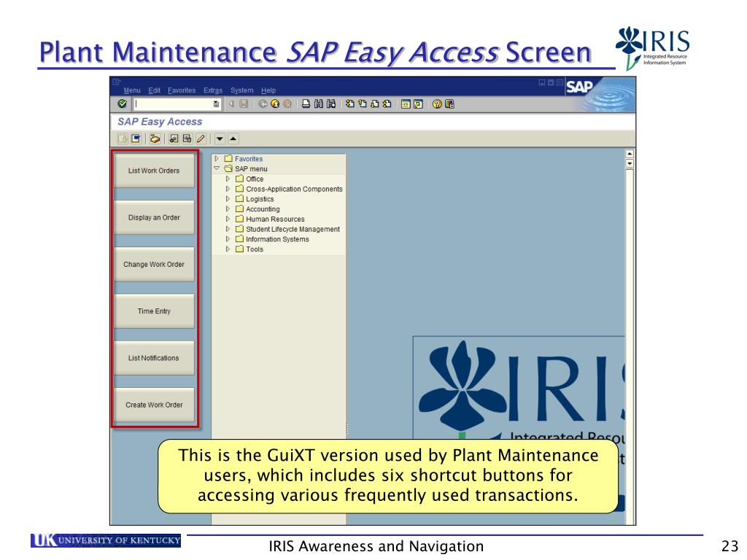The height and width of the screenshot is (560, 747).
Task: Click the First Page icon
Action: tap(350, 104)
